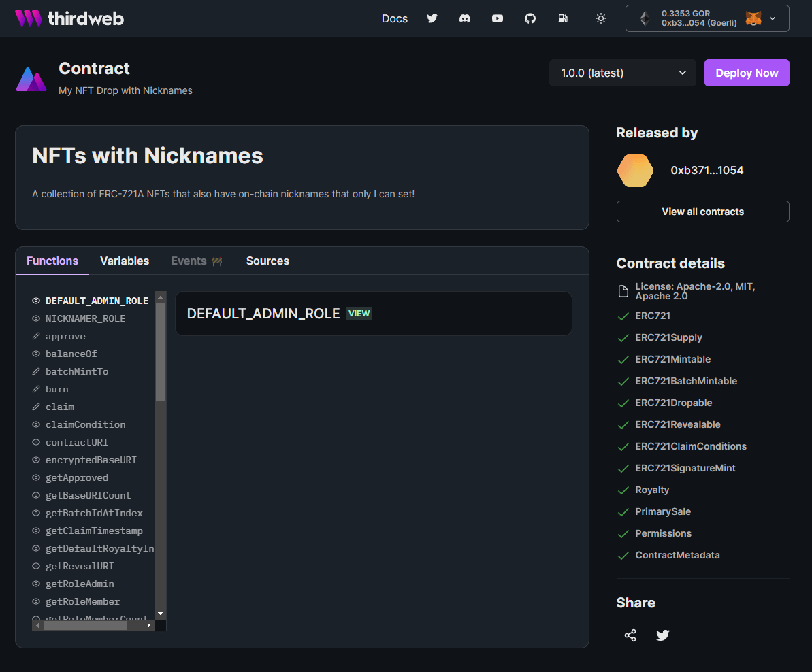Select NICKNAMER_ROLE function
Image resolution: width=812 pixels, height=672 pixels.
point(79,319)
